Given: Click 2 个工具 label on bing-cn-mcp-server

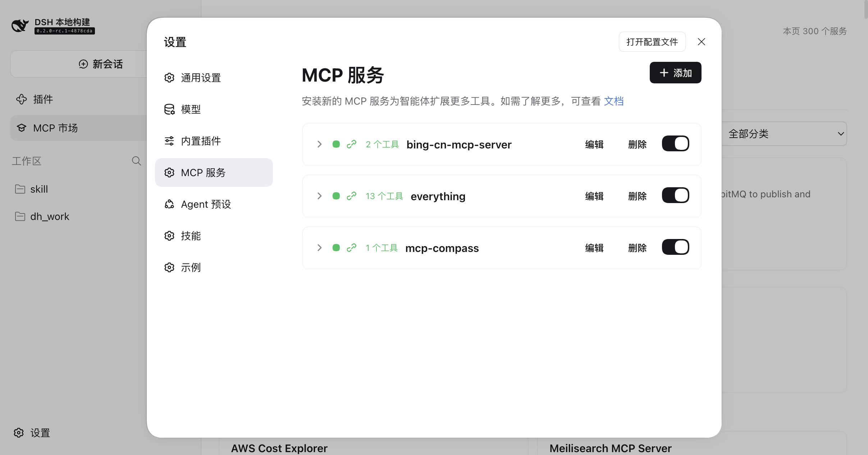Looking at the screenshot, I should pos(382,144).
